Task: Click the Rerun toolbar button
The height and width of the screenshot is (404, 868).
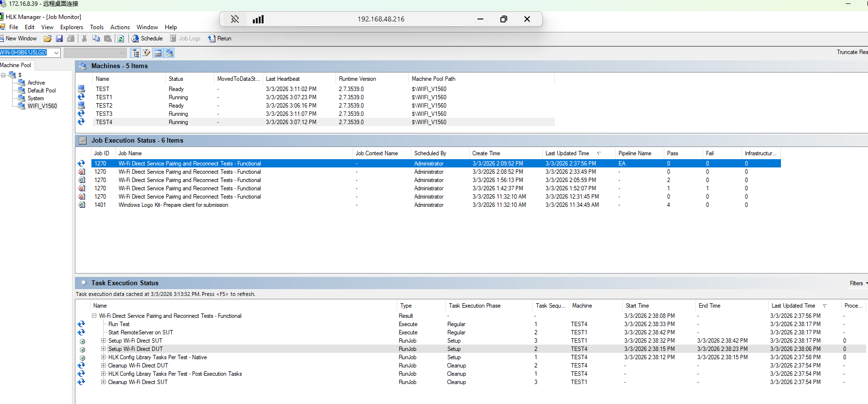Action: tap(220, 38)
